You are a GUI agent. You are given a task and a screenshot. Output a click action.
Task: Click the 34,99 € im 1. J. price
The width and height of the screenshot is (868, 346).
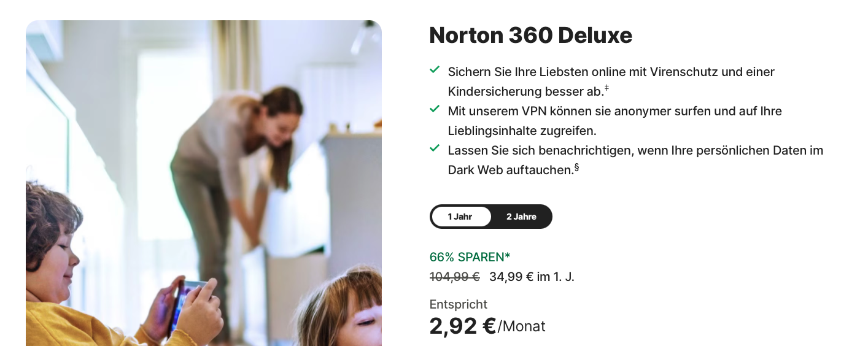(x=532, y=277)
